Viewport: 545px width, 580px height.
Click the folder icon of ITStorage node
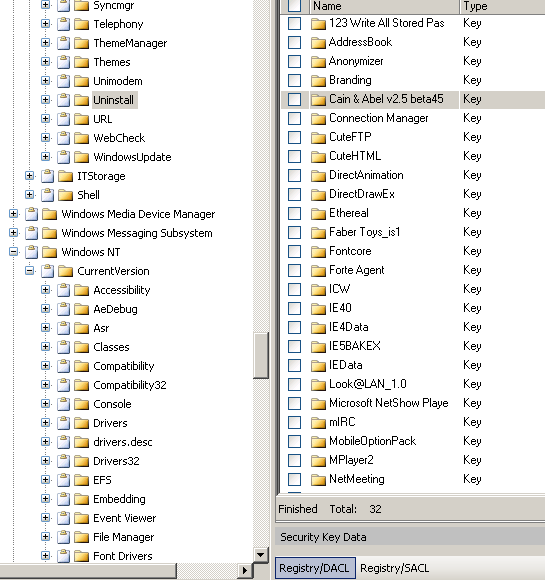(x=65, y=176)
